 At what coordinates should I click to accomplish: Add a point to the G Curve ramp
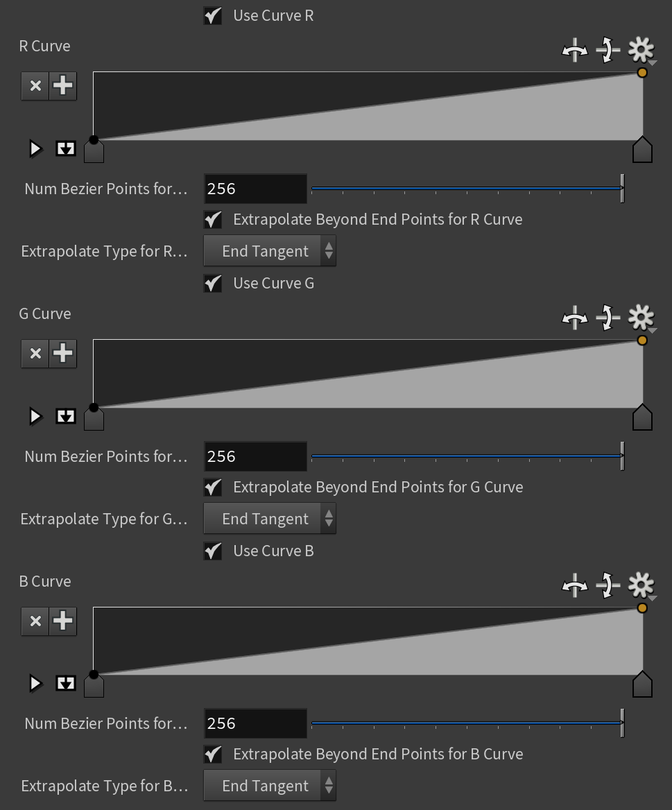click(63, 354)
